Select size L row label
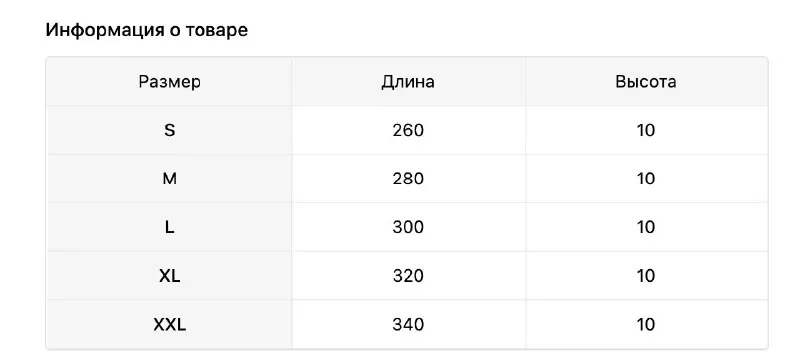Viewport: 800px width, 363px height. (170, 227)
